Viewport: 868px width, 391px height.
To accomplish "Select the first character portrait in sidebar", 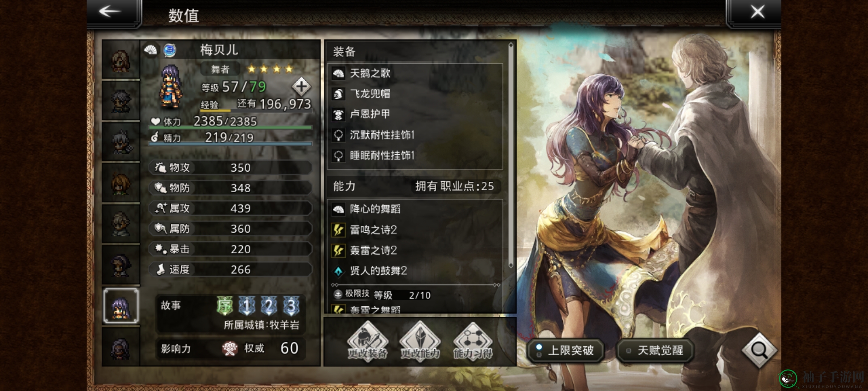I will (121, 60).
